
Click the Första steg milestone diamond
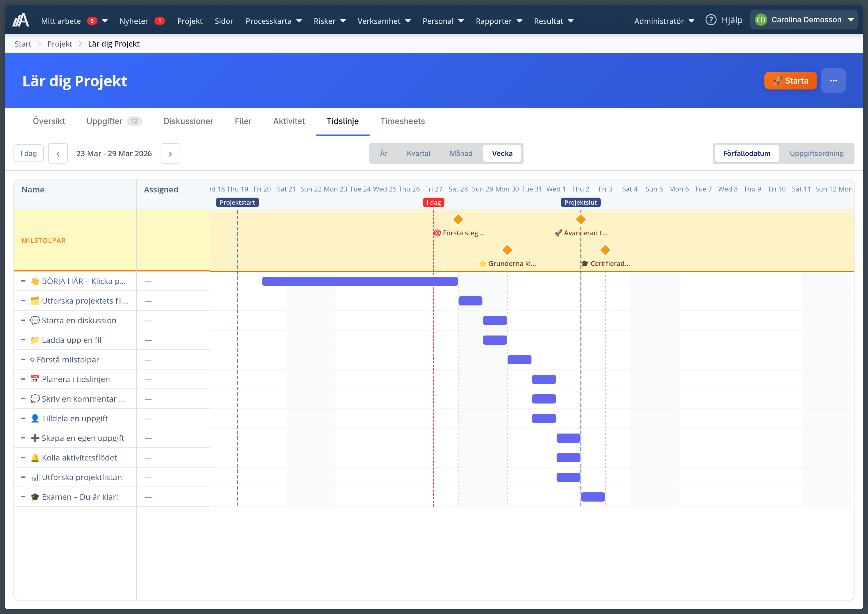458,219
